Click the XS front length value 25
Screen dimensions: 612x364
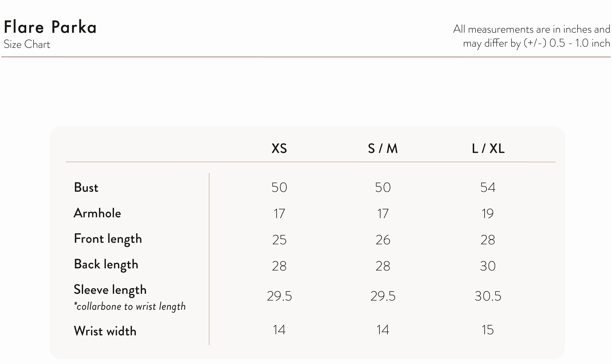click(x=279, y=240)
